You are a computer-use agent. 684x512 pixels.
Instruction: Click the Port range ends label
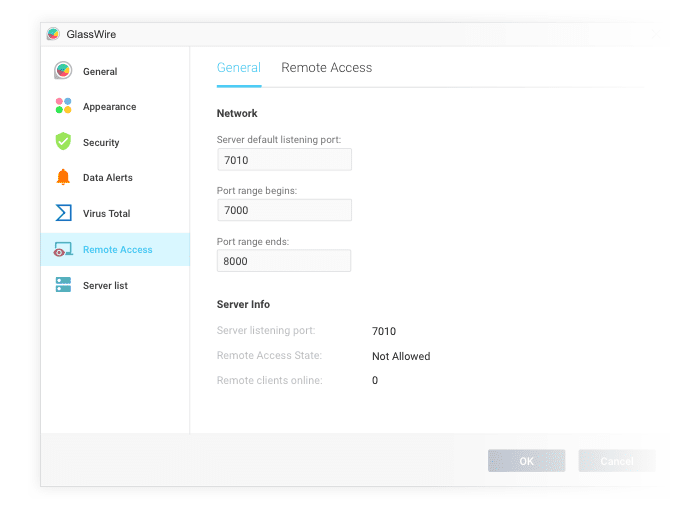[253, 242]
